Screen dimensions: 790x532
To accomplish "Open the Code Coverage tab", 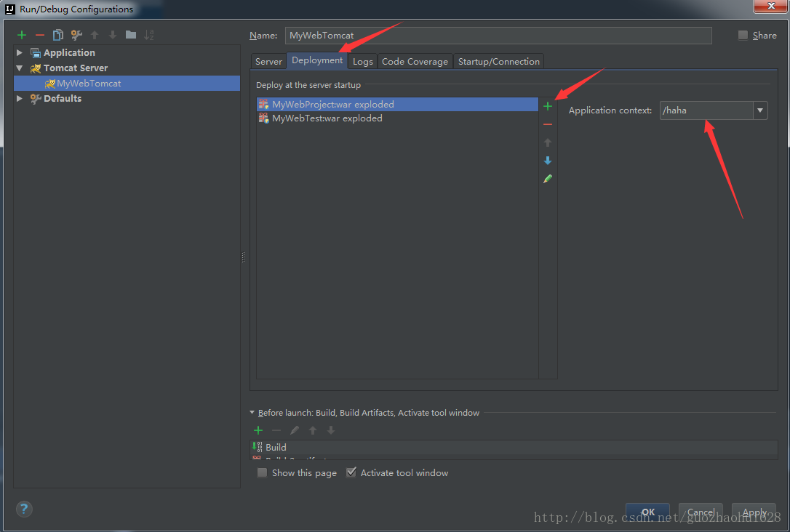I will coord(415,61).
